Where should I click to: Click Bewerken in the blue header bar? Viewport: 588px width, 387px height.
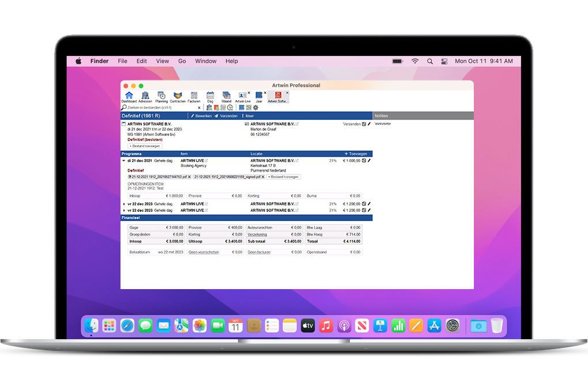[x=201, y=116]
